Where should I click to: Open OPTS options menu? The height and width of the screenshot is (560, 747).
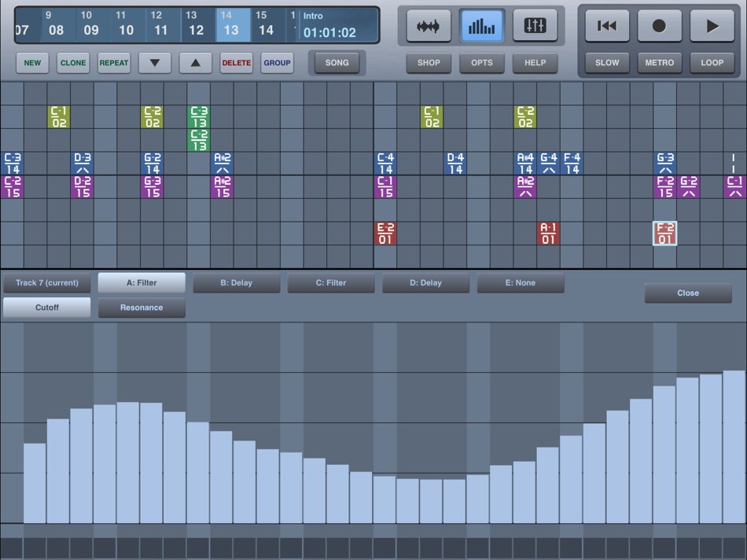pos(482,63)
